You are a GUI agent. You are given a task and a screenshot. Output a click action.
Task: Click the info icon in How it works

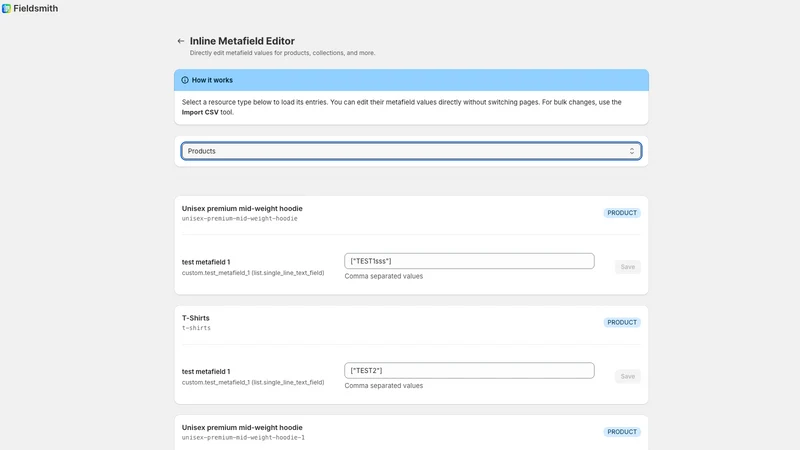pyautogui.click(x=185, y=80)
